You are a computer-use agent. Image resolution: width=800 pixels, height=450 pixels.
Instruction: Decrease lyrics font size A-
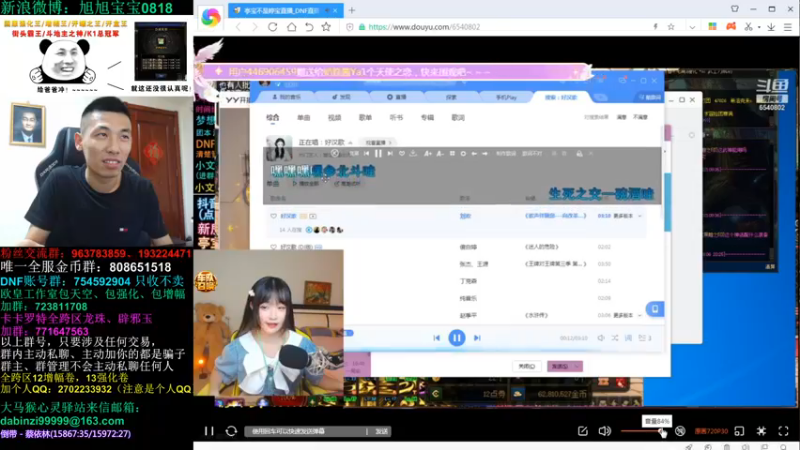tap(439, 153)
